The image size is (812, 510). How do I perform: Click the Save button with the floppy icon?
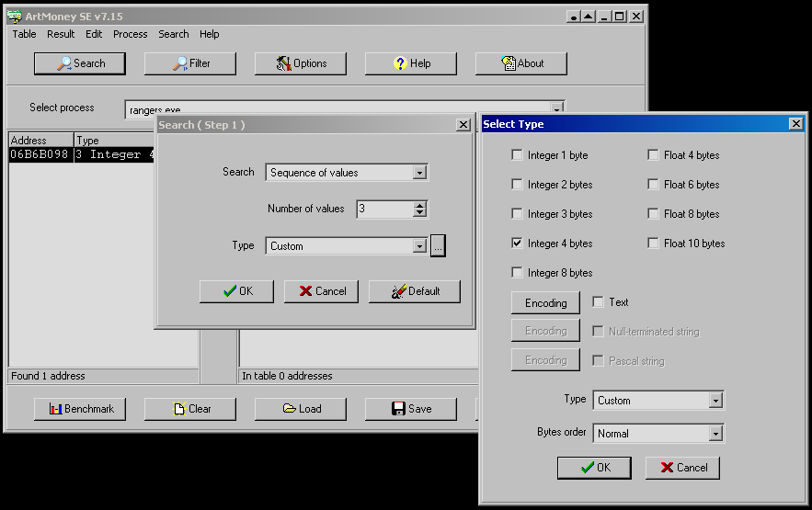(x=411, y=409)
